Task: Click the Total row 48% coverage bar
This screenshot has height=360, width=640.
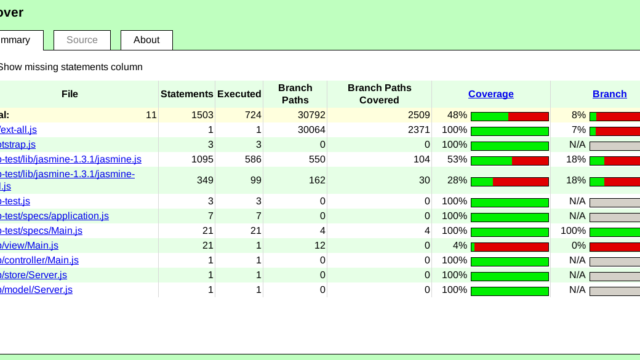Action: point(509,117)
